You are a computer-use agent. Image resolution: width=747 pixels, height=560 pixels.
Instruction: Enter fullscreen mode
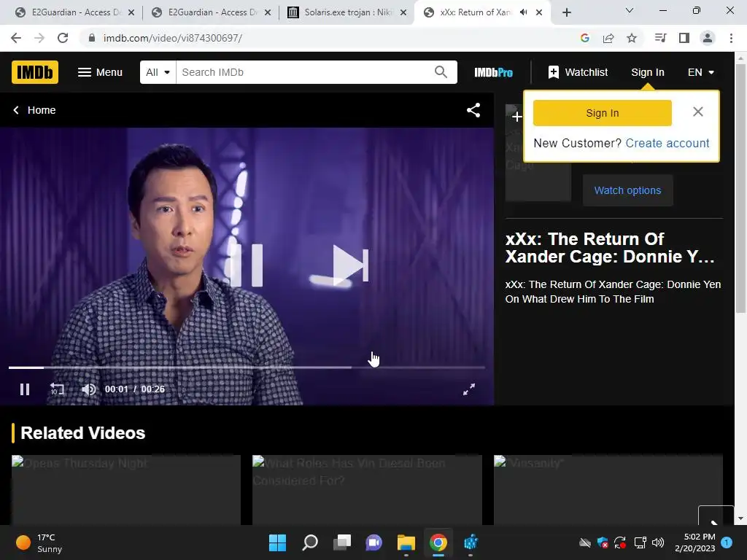[469, 389]
